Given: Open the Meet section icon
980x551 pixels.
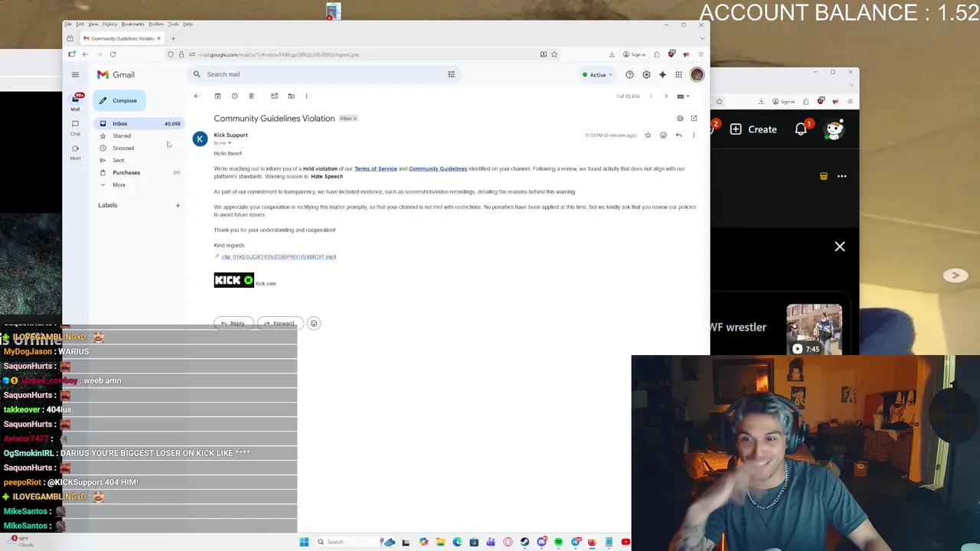Looking at the screenshot, I should (75, 151).
